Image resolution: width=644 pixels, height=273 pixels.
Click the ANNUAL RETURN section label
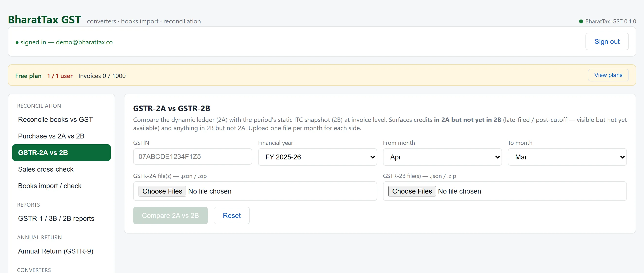pyautogui.click(x=40, y=237)
